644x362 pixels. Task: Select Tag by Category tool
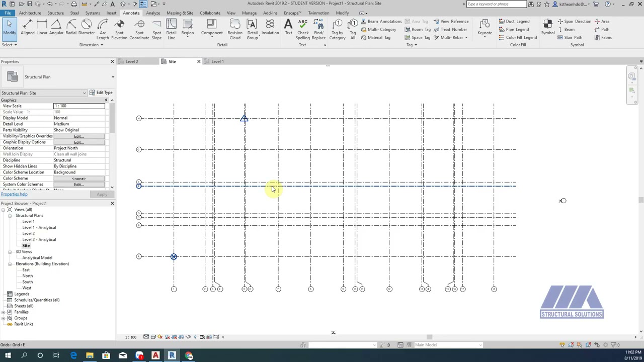click(338, 30)
